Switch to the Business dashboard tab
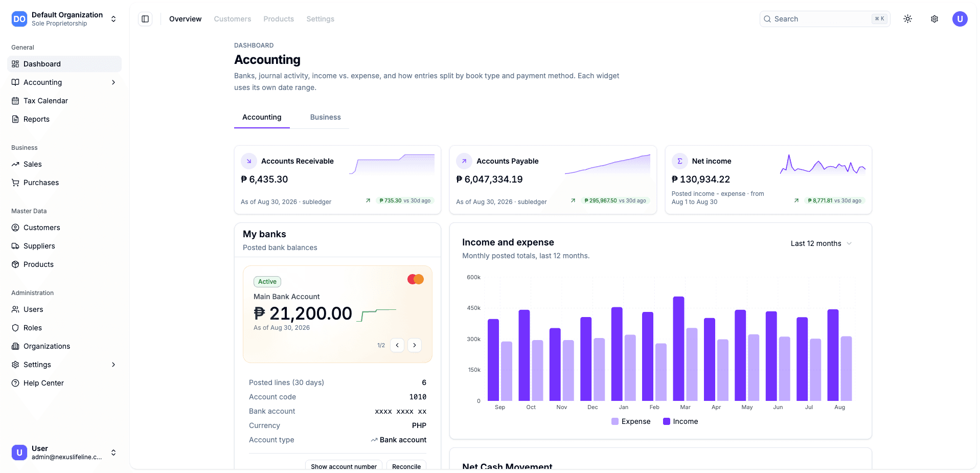The image size is (980, 473). [326, 117]
